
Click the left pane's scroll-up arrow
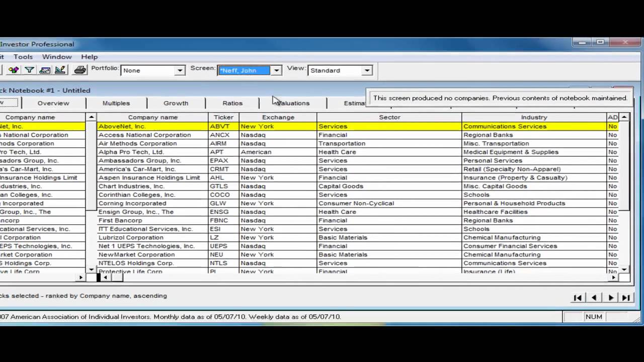click(x=91, y=117)
